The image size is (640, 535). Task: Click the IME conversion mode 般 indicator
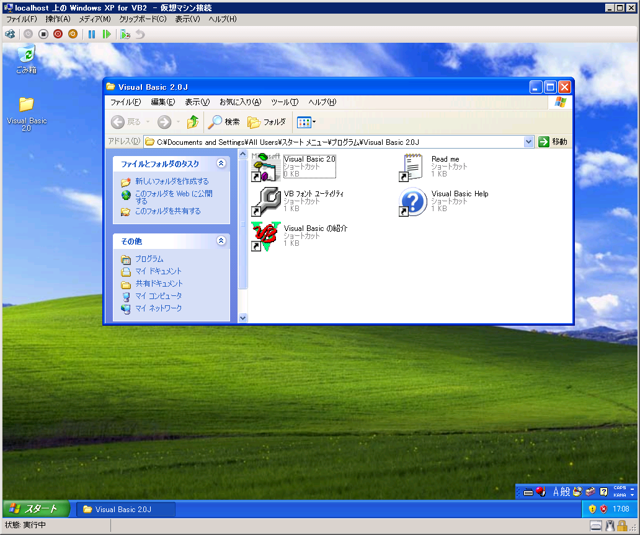565,492
